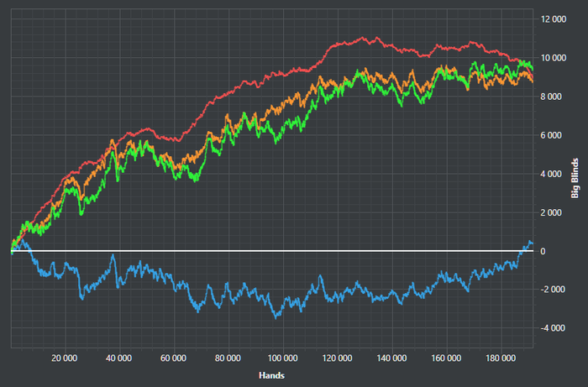Viewport: 588px width, 387px height.
Task: Select the -4 000 y-axis label
Action: click(x=553, y=328)
